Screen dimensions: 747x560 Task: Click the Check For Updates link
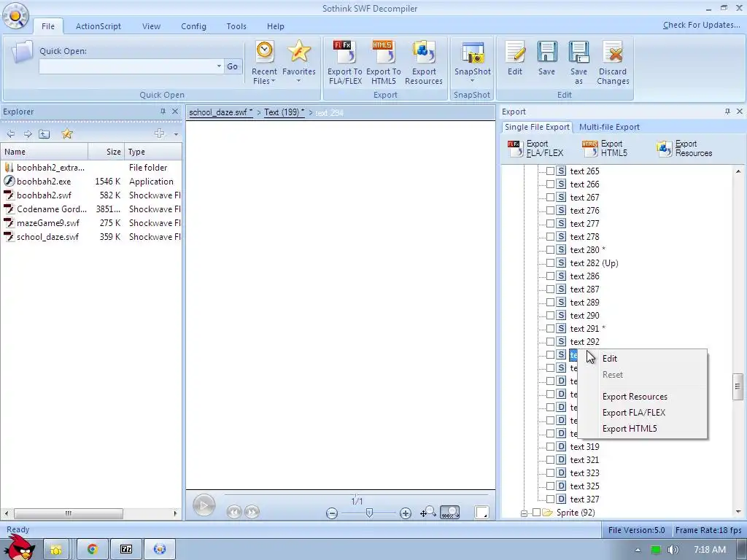click(701, 25)
